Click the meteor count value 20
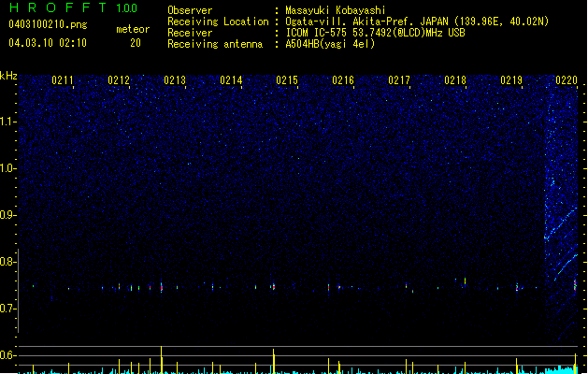This screenshot has width=588, height=374. click(136, 43)
